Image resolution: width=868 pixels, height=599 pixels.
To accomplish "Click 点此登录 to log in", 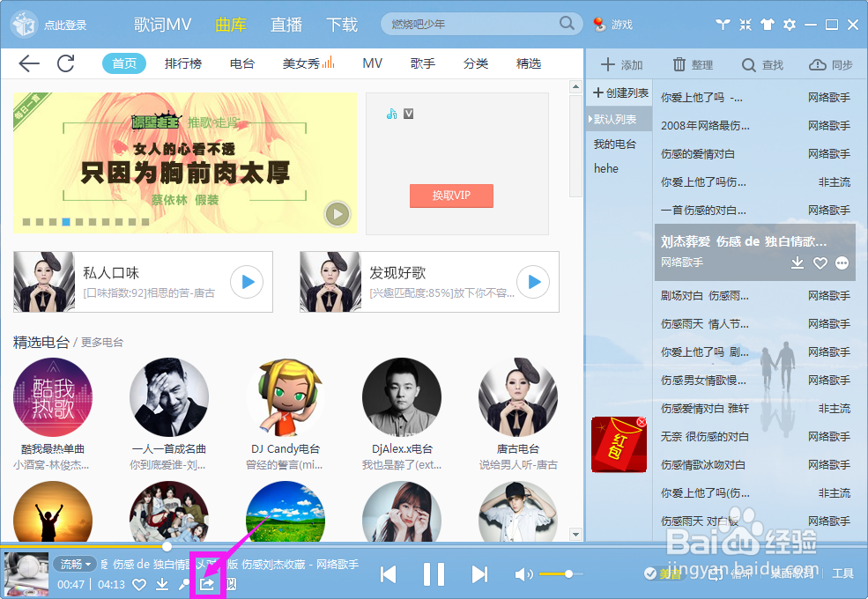I will 65,25.
